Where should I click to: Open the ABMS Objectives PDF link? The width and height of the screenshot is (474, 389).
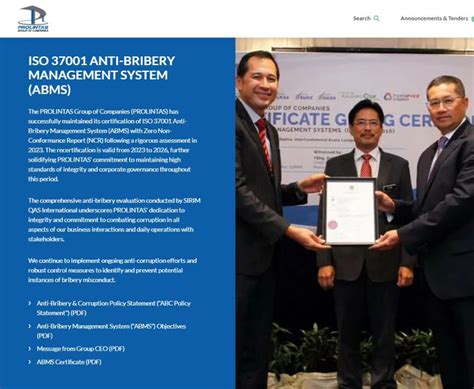pyautogui.click(x=111, y=331)
